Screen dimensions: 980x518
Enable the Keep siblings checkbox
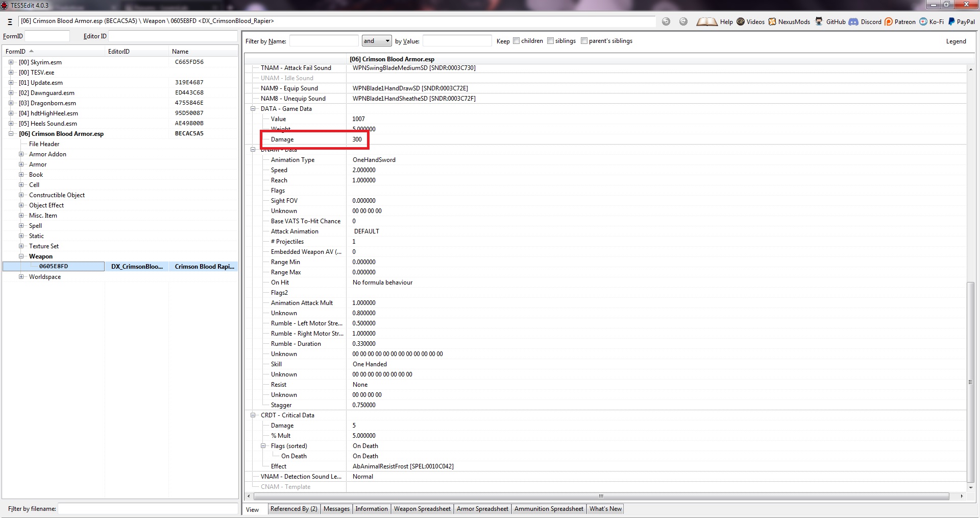click(x=550, y=41)
